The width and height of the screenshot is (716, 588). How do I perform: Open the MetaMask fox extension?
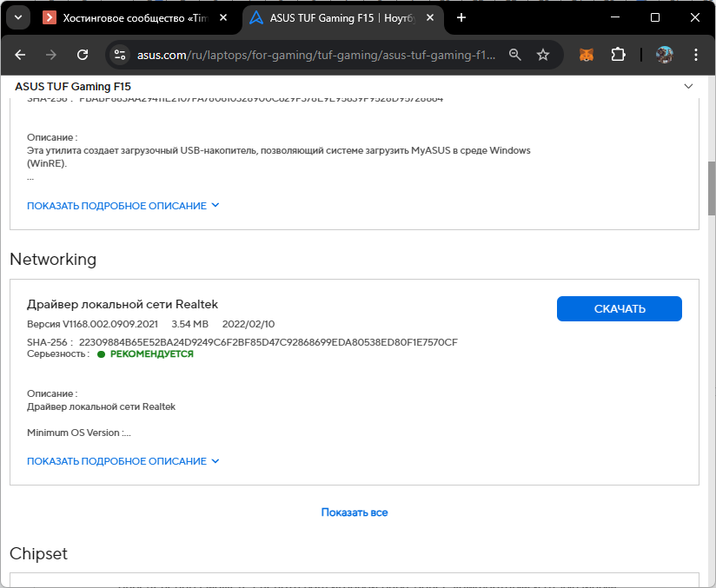[587, 55]
